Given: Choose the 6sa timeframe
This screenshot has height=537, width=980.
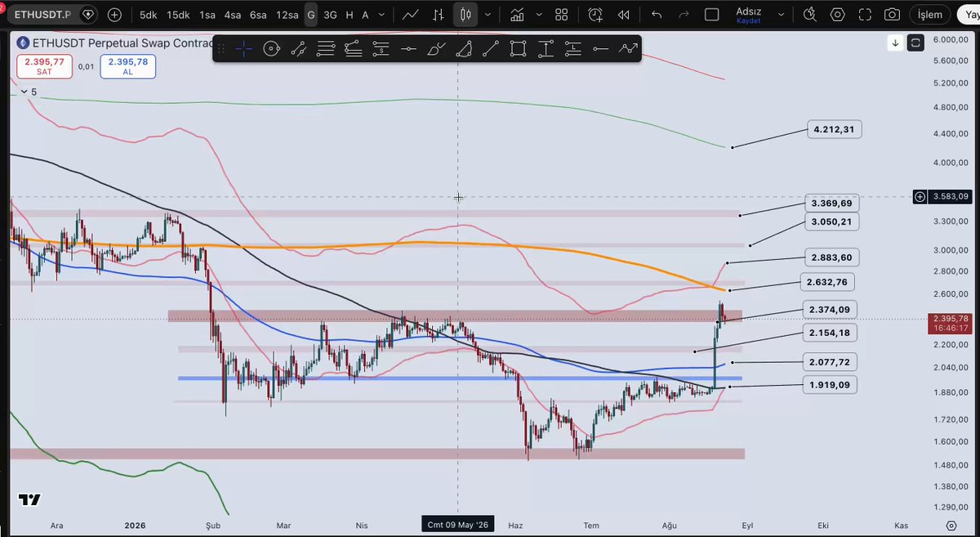Looking at the screenshot, I should pyautogui.click(x=258, y=15).
